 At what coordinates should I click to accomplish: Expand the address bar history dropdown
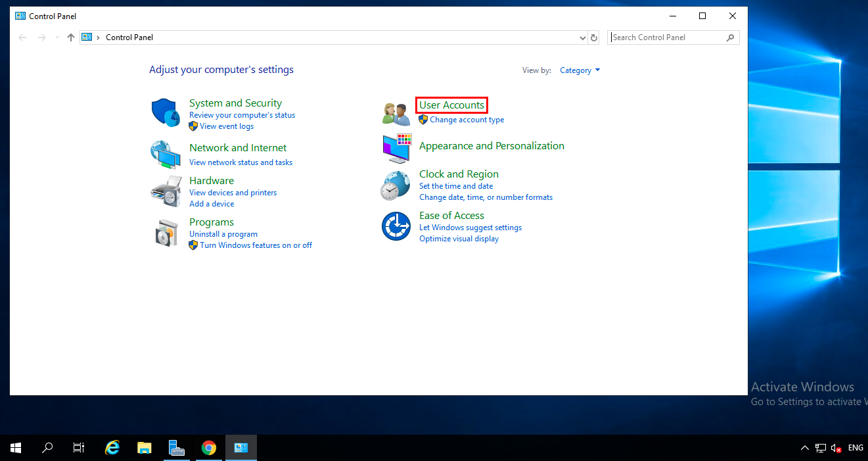582,37
